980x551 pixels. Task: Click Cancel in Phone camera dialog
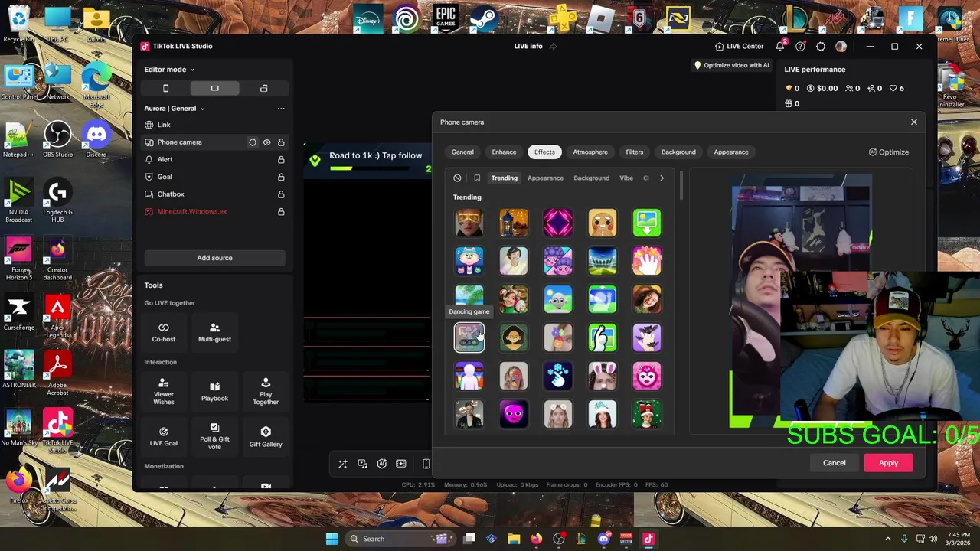[x=835, y=463]
